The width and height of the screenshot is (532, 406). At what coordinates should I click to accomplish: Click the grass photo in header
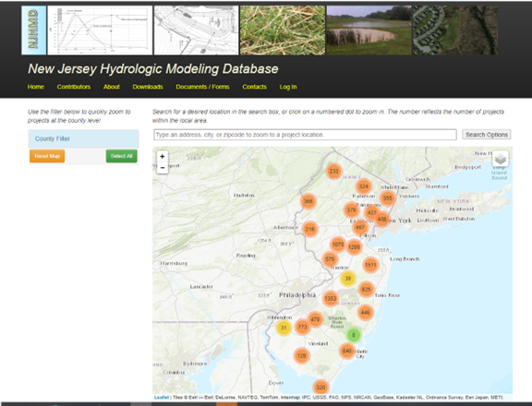click(x=283, y=30)
